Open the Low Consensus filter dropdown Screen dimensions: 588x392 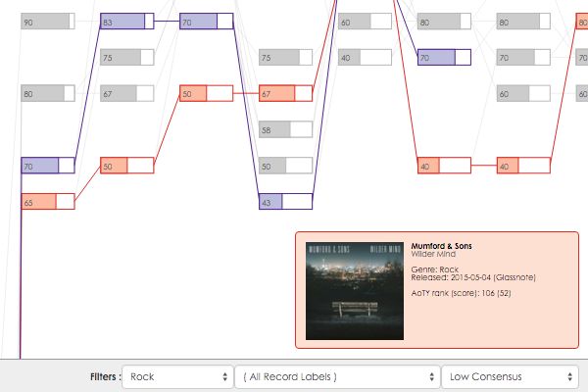pos(510,376)
